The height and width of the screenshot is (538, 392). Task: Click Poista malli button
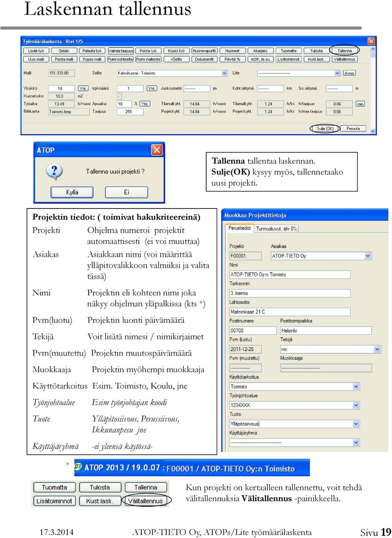pyautogui.click(x=64, y=59)
